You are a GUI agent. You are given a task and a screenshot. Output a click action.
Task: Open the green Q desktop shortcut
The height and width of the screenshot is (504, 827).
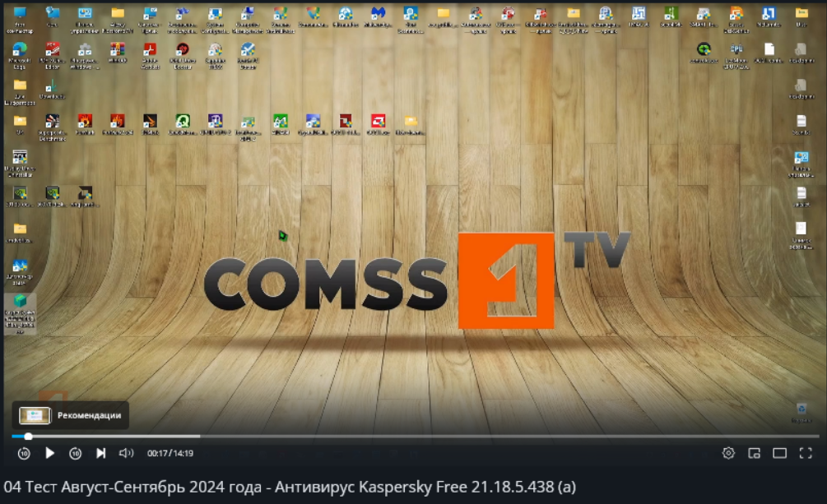point(183,124)
